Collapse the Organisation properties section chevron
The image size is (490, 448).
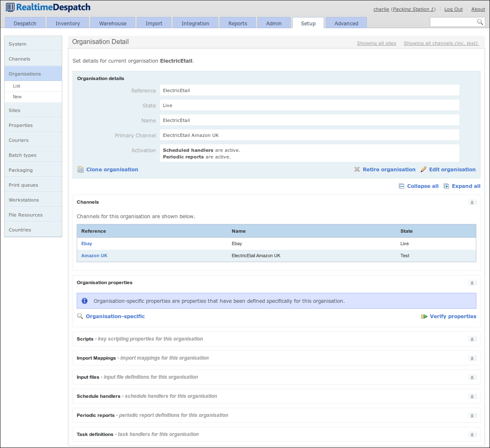tap(472, 283)
